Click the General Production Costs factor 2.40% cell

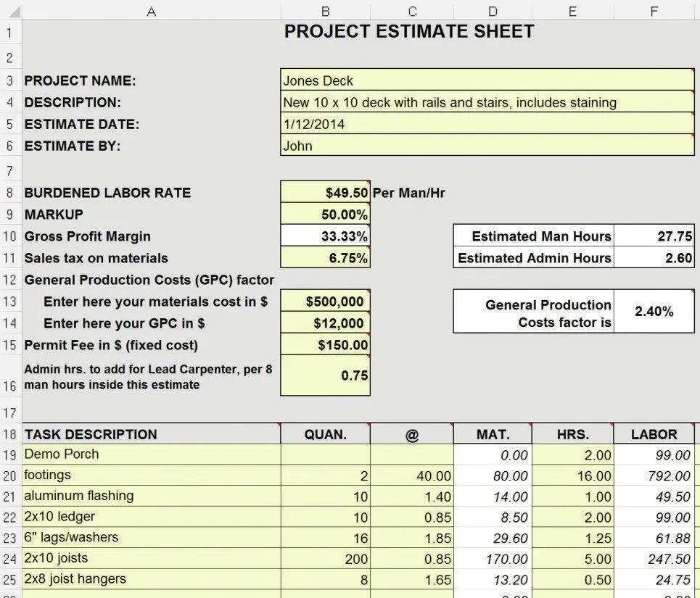click(x=654, y=311)
